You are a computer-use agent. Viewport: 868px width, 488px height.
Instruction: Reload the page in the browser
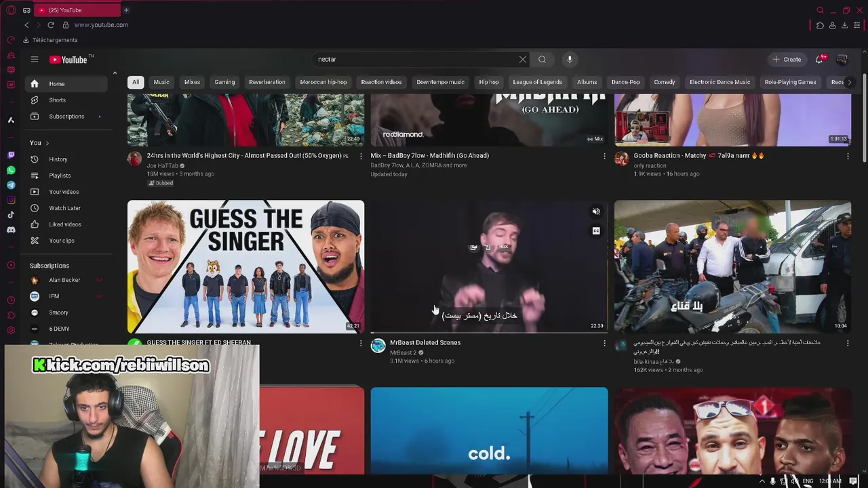point(50,25)
